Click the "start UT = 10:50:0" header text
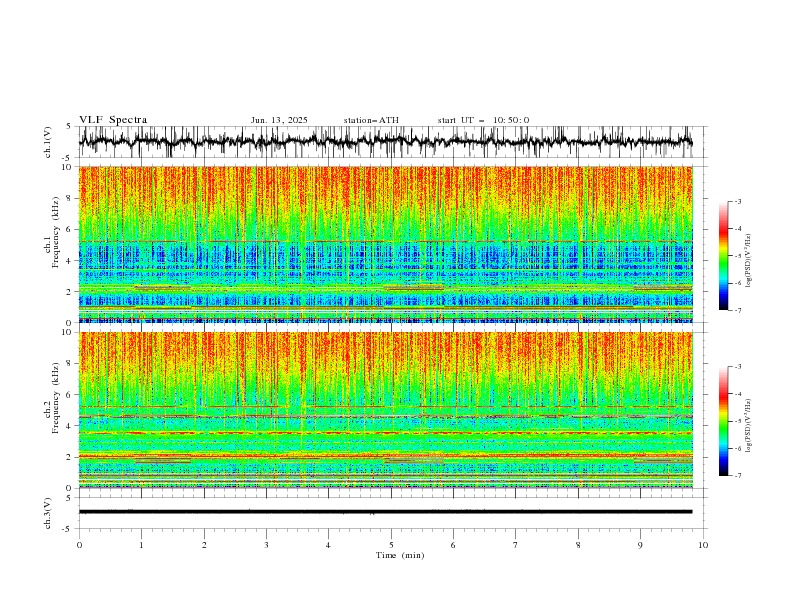The width and height of the screenshot is (792, 612). pyautogui.click(x=483, y=120)
